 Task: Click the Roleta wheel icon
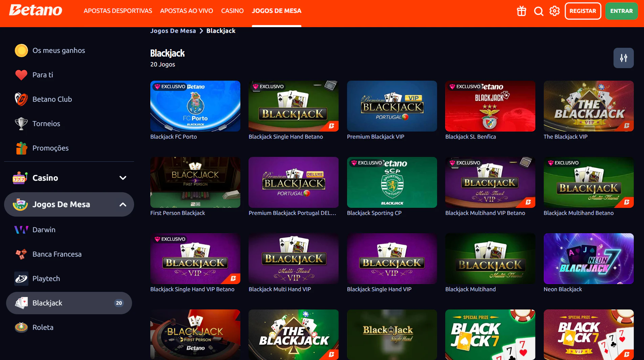click(21, 327)
